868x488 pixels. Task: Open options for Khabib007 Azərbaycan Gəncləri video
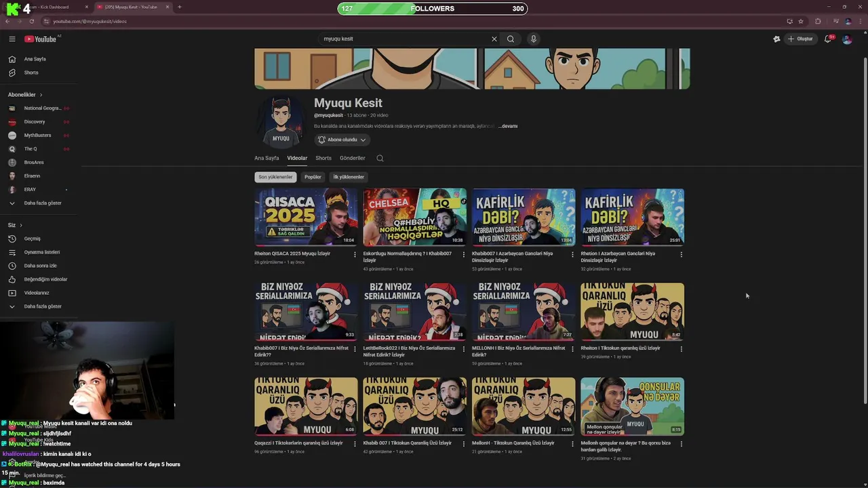tap(572, 255)
